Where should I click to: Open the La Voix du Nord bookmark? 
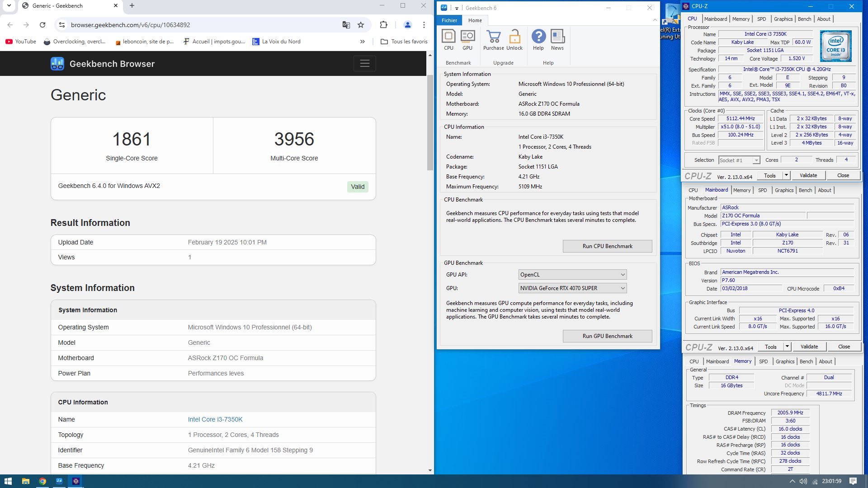(276, 42)
